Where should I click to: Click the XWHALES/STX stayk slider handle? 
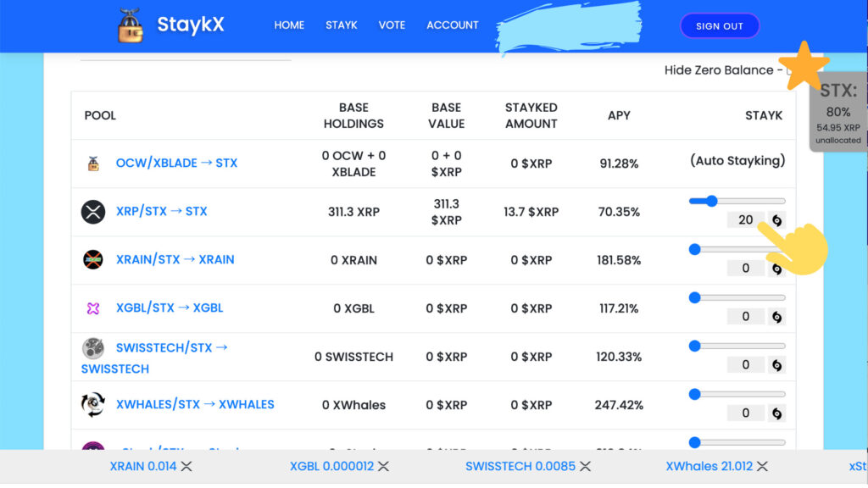[x=695, y=394]
